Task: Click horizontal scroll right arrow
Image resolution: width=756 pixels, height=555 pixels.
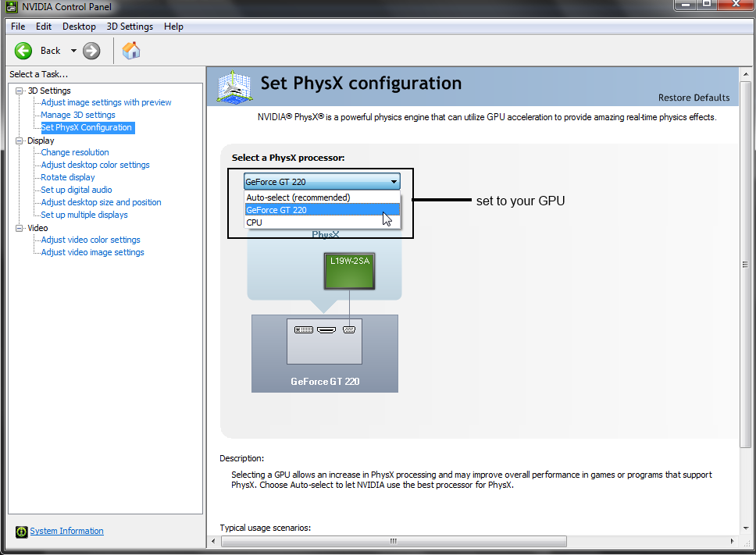Action: [x=732, y=541]
